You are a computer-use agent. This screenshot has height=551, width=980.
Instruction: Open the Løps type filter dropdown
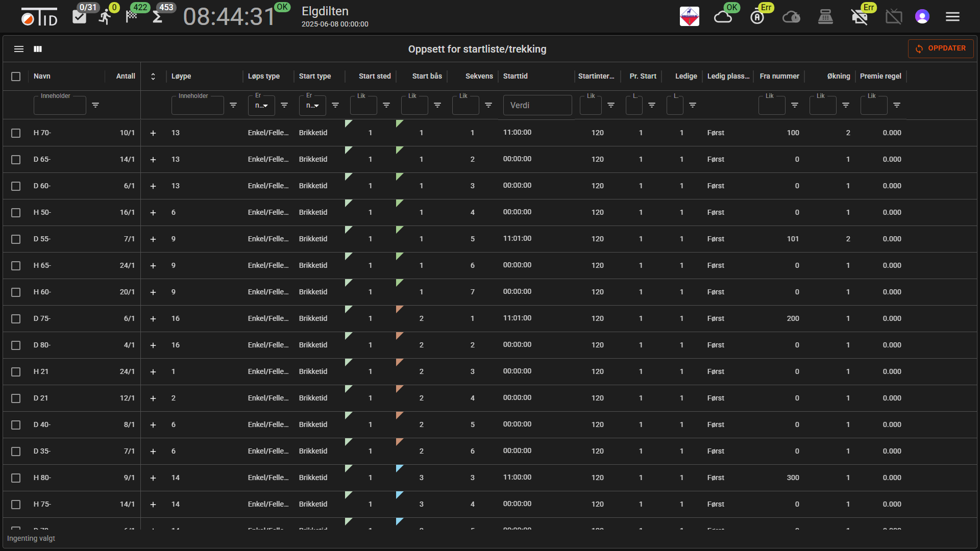point(261,106)
